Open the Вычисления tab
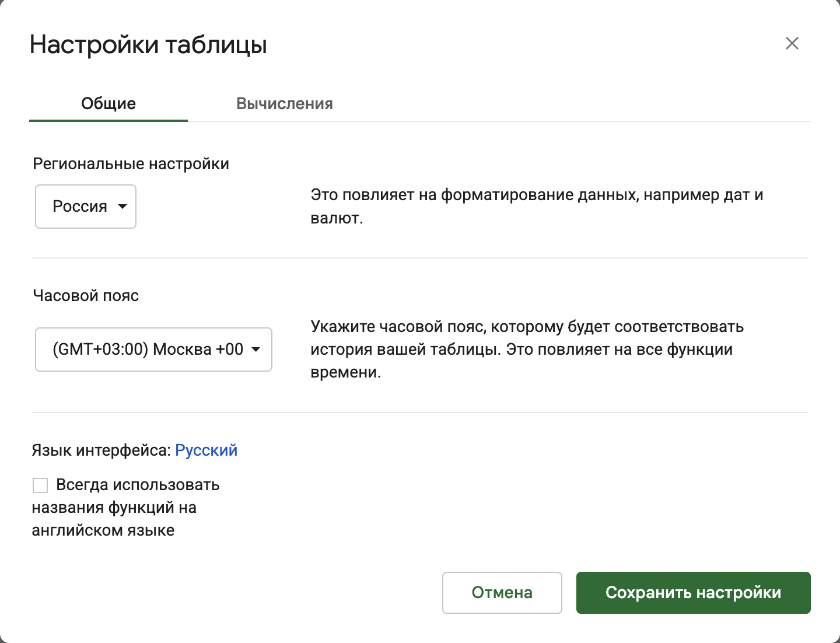 pyautogui.click(x=285, y=104)
